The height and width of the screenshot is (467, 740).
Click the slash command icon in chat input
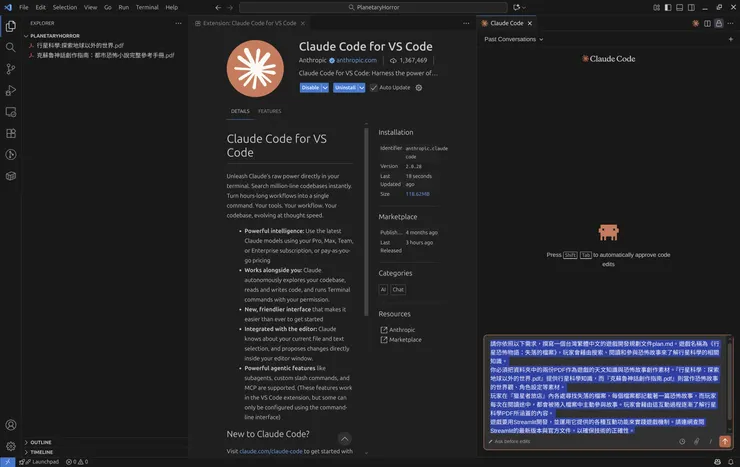tap(710, 442)
